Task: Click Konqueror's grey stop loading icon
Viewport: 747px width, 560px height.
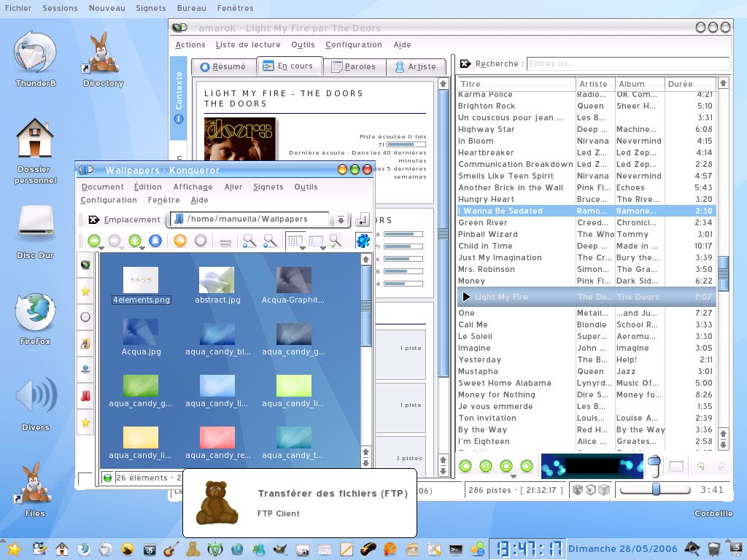Action: (x=201, y=241)
